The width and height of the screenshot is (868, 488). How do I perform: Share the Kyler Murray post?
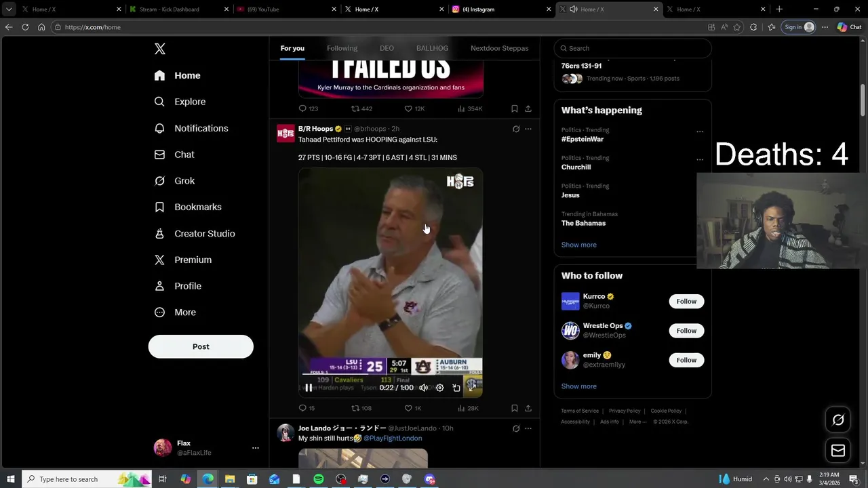tap(528, 108)
